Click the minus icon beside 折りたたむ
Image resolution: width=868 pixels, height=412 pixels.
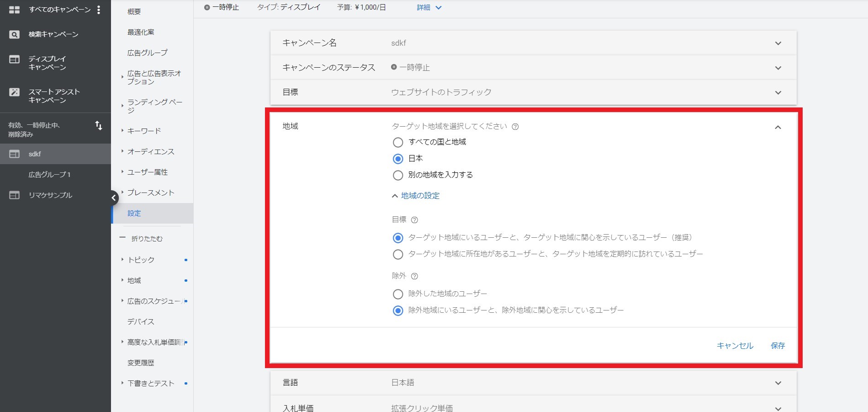point(122,238)
